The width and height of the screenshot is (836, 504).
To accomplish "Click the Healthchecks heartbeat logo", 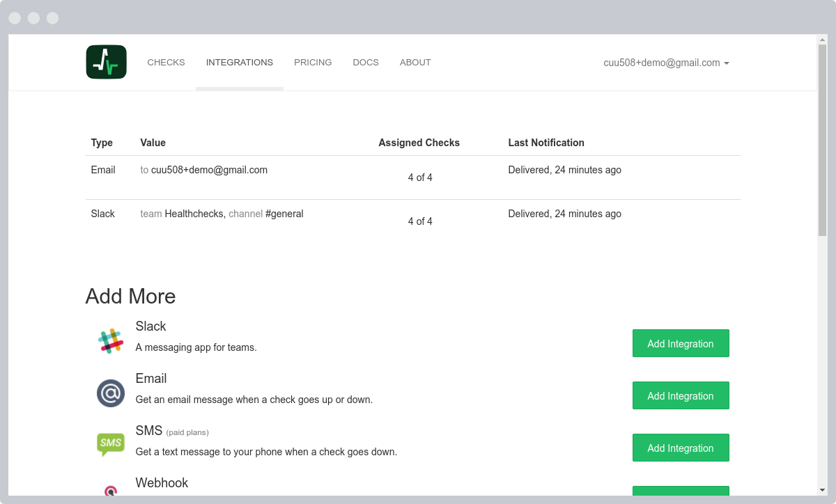I will 106,62.
